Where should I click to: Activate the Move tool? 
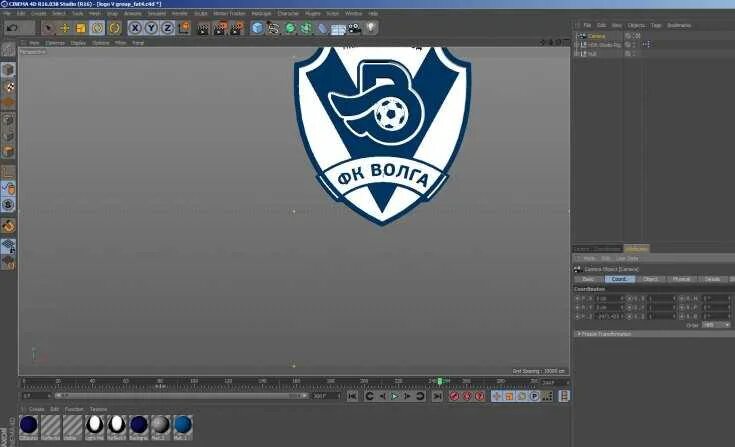pos(64,28)
